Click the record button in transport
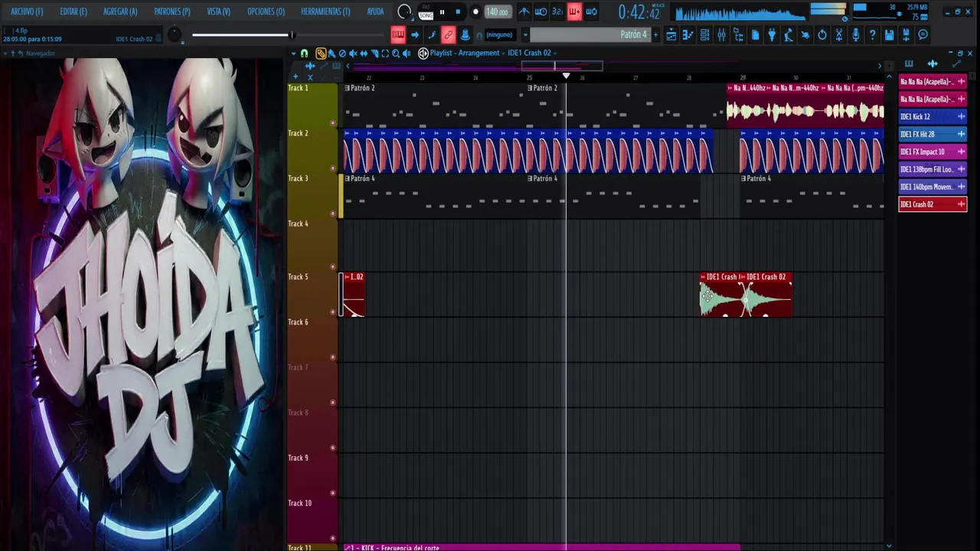Viewport: 980px width, 551px height. pos(475,11)
